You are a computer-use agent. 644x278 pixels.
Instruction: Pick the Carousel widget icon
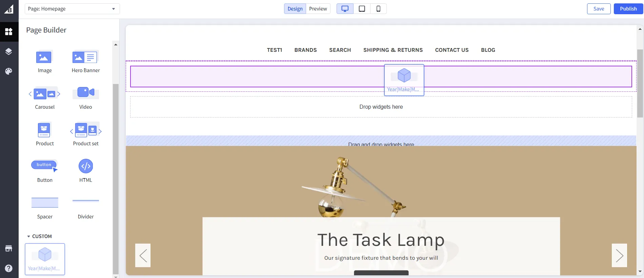click(44, 94)
